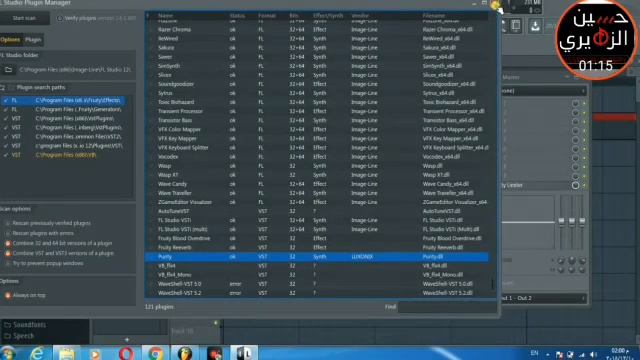Toggle the Verify plugins option
This screenshot has height=360, width=640.
click(60, 18)
